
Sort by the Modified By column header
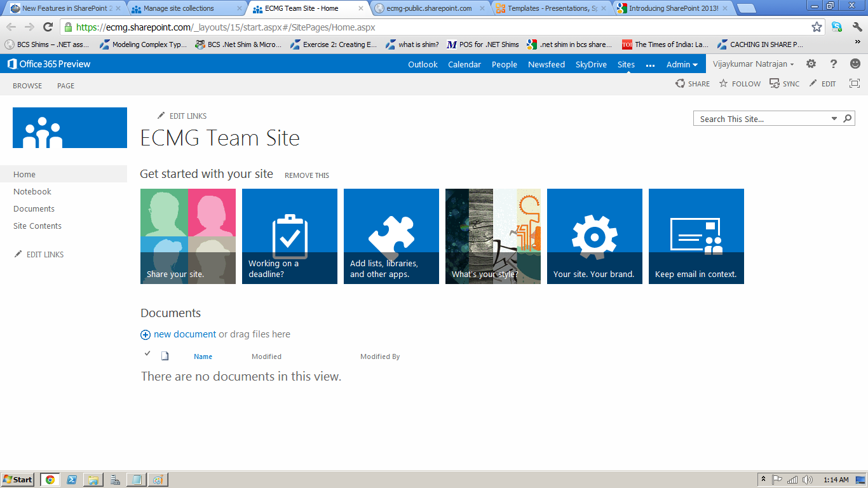(380, 356)
